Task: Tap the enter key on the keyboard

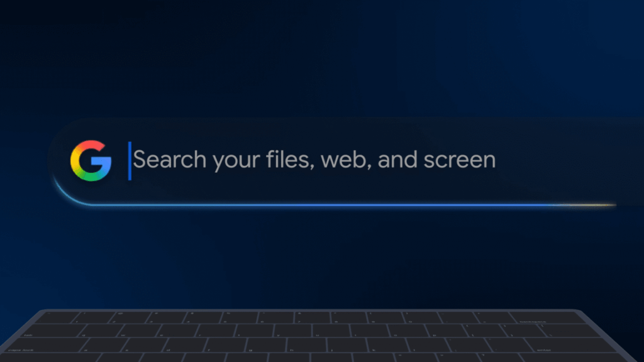Action: pos(569,345)
